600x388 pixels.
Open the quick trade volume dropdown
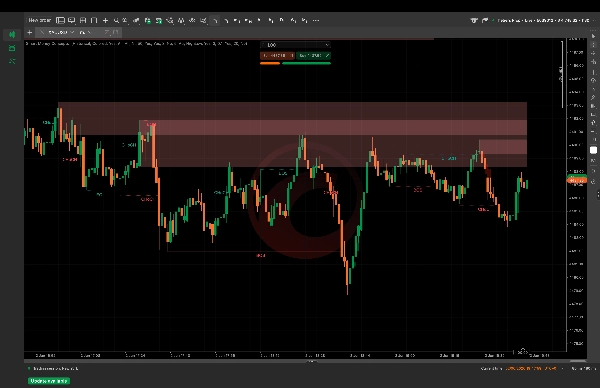tap(295, 45)
